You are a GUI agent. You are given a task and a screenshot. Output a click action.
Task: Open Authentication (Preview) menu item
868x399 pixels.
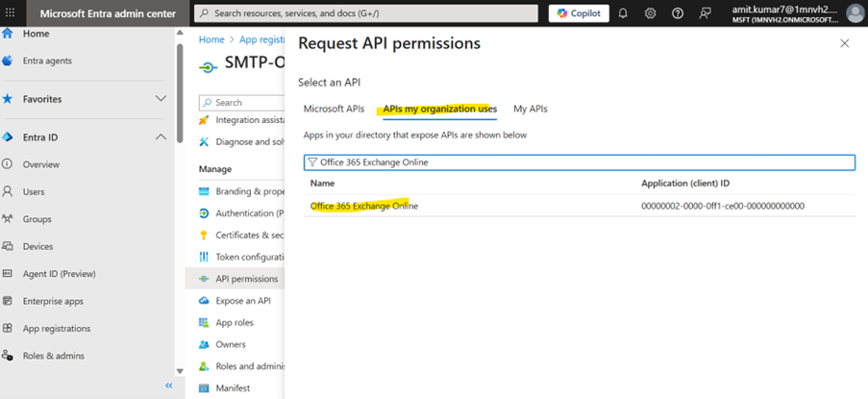click(250, 213)
